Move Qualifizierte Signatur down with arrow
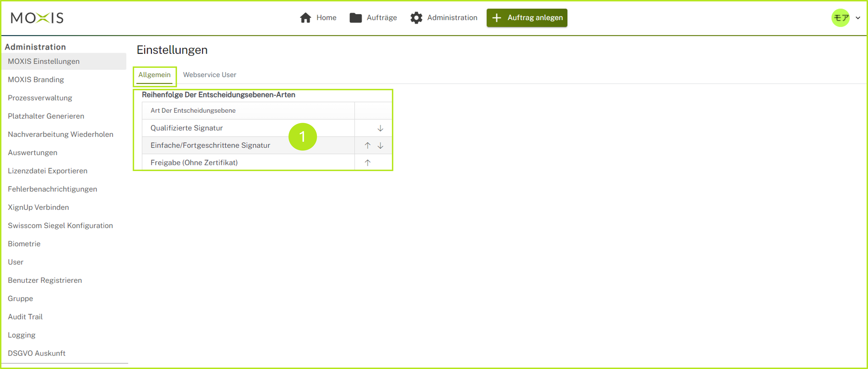 pyautogui.click(x=380, y=128)
